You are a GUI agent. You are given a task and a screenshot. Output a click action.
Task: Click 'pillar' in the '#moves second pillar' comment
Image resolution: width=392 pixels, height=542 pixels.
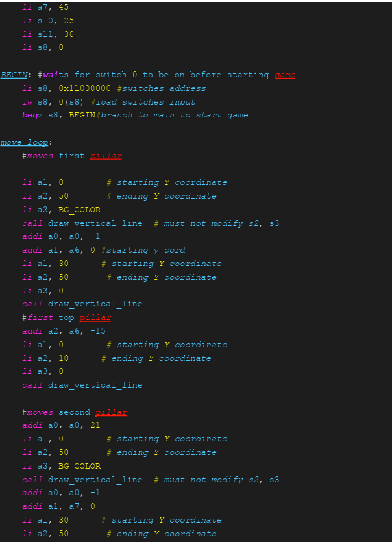tap(111, 413)
